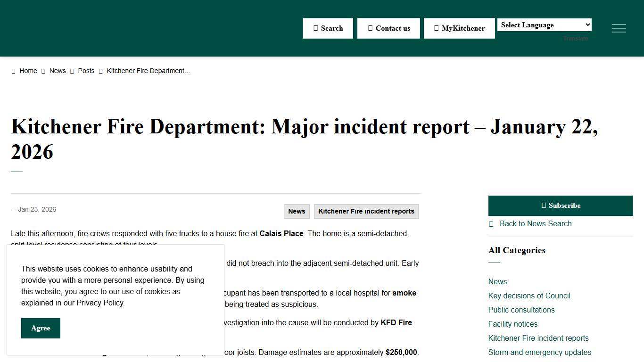Image resolution: width=644 pixels, height=362 pixels.
Task: Click the MyKitchener icon
Action: pos(436,28)
